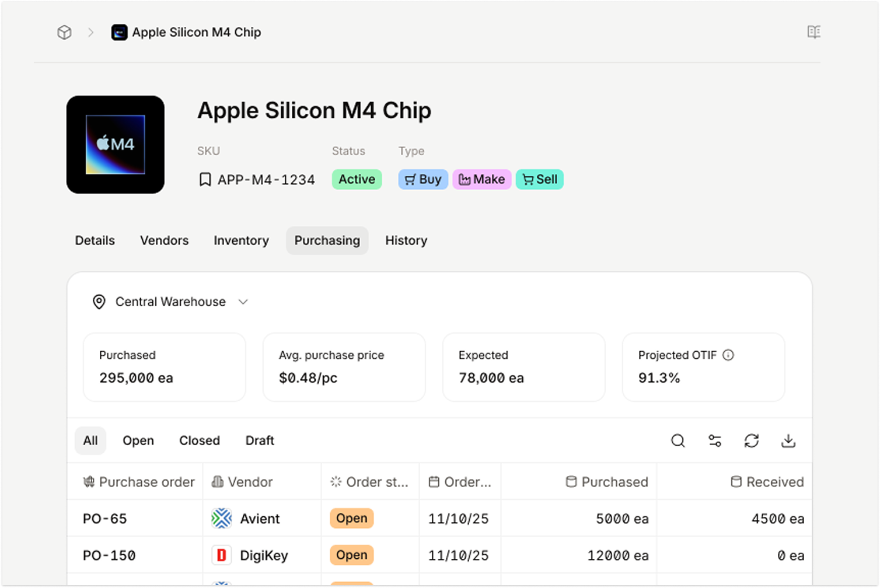880x588 pixels.
Task: Click Apple Silicon M4 Chip breadcrumb text
Action: pos(197,33)
